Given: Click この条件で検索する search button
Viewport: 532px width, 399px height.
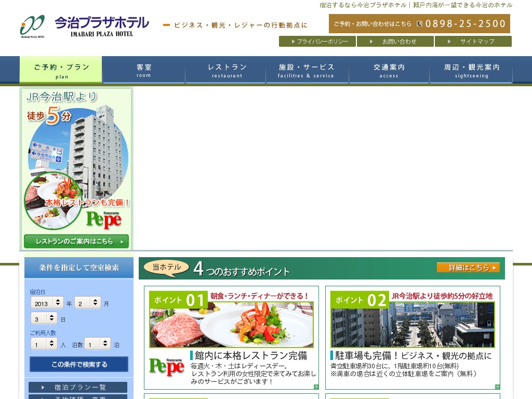Looking at the screenshot, I should tap(79, 364).
